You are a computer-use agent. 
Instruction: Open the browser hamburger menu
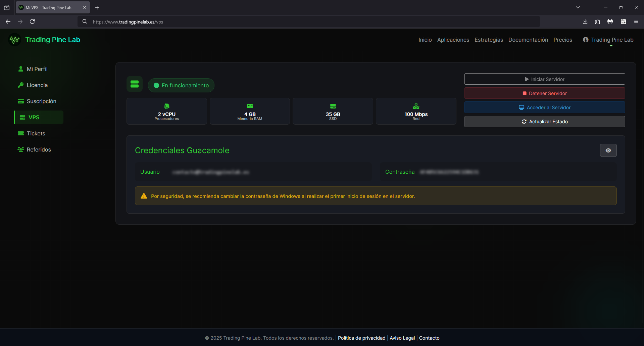click(x=636, y=21)
